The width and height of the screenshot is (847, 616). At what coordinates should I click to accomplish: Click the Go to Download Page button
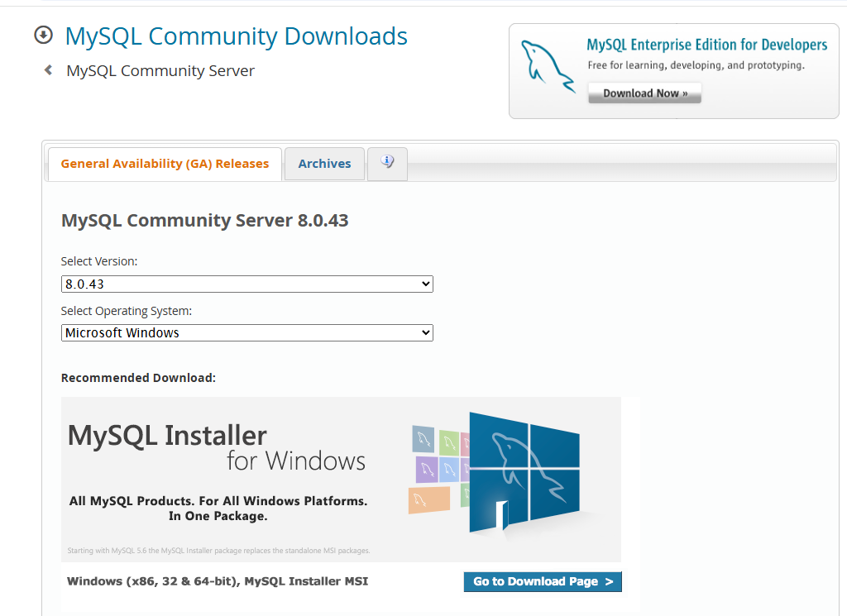click(543, 581)
